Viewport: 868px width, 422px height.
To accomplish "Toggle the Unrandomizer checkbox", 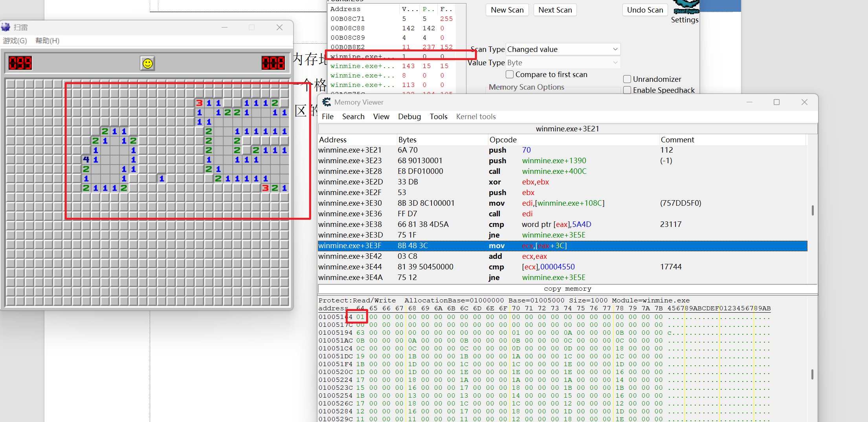I will [x=627, y=79].
